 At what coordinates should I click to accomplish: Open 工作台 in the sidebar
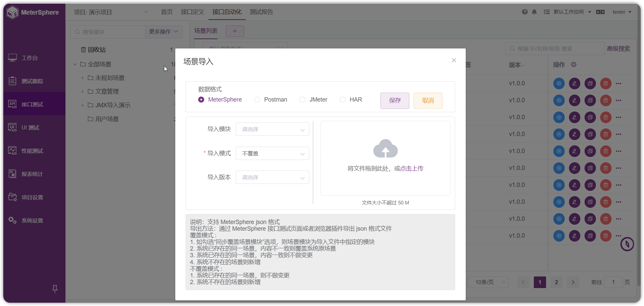[x=34, y=58]
